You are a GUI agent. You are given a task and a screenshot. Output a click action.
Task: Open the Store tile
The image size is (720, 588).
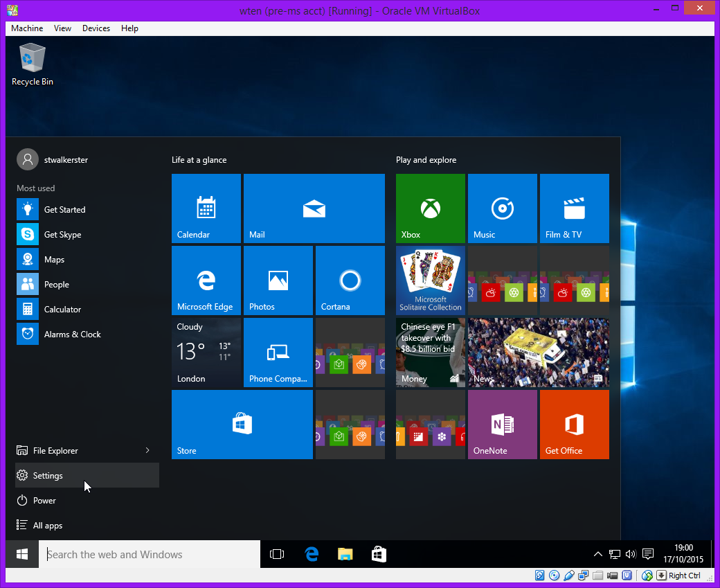tap(242, 425)
